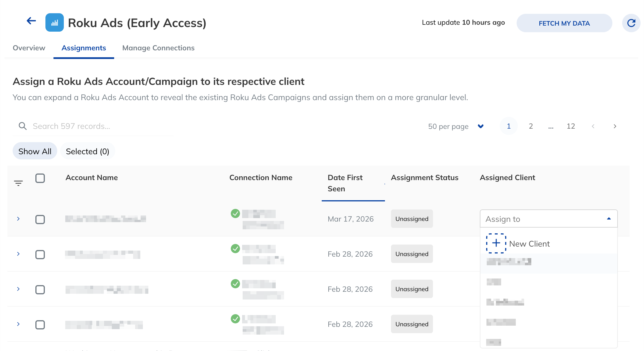This screenshot has width=644, height=351.
Task: Click green check icon in Mar 17, 2026 row
Action: coord(235,213)
